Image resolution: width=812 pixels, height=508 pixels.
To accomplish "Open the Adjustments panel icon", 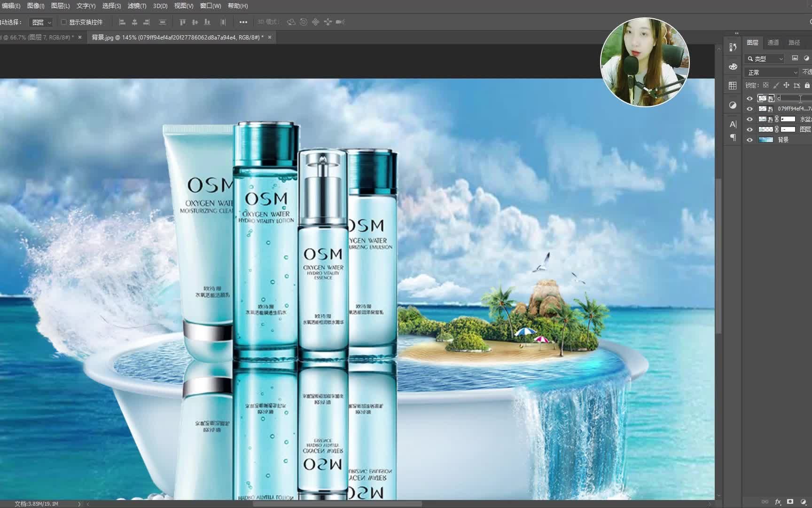I will point(733,105).
